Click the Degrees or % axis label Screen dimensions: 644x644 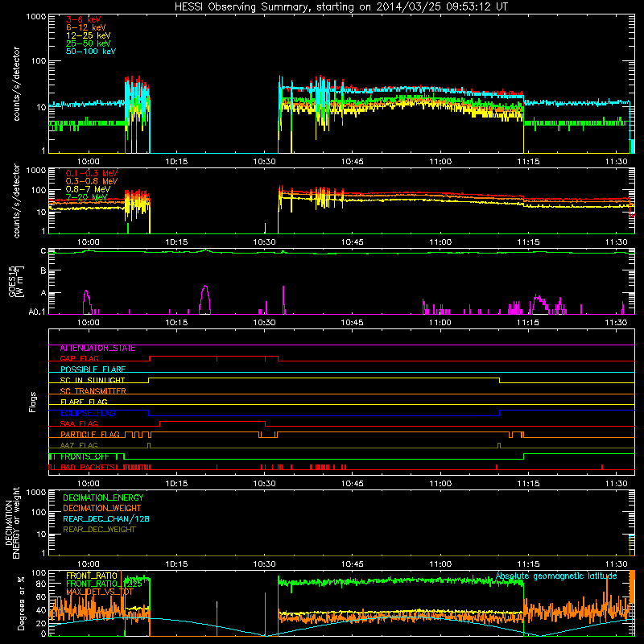[21, 603]
